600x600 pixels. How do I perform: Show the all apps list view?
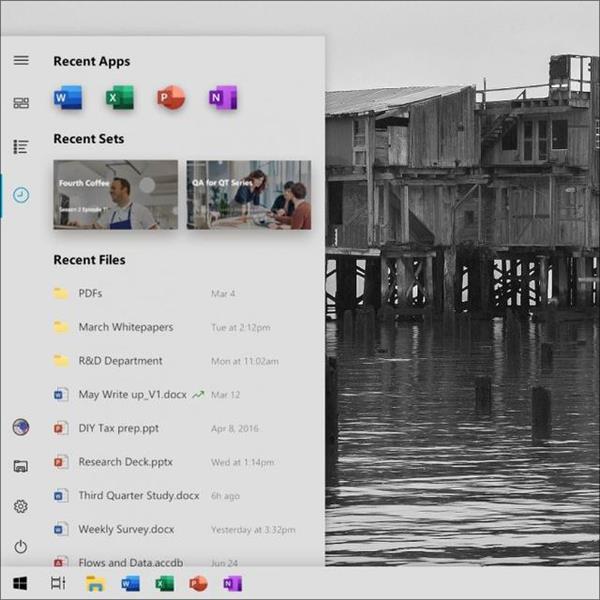coord(21,147)
